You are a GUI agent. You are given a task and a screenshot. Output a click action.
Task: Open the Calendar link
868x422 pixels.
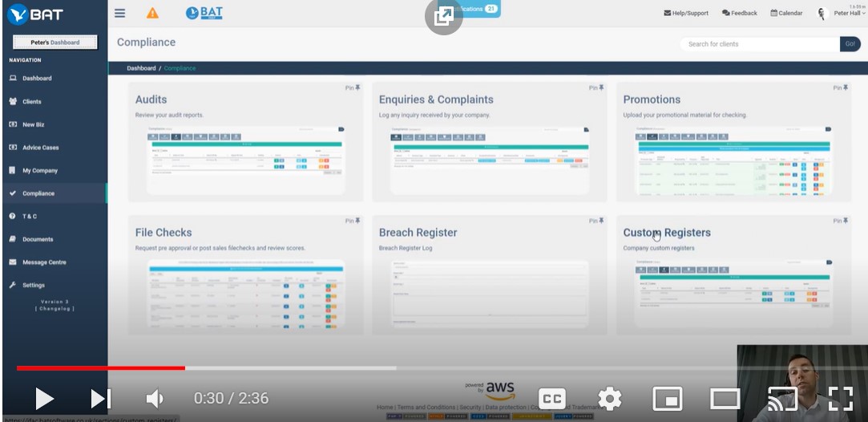coord(786,14)
